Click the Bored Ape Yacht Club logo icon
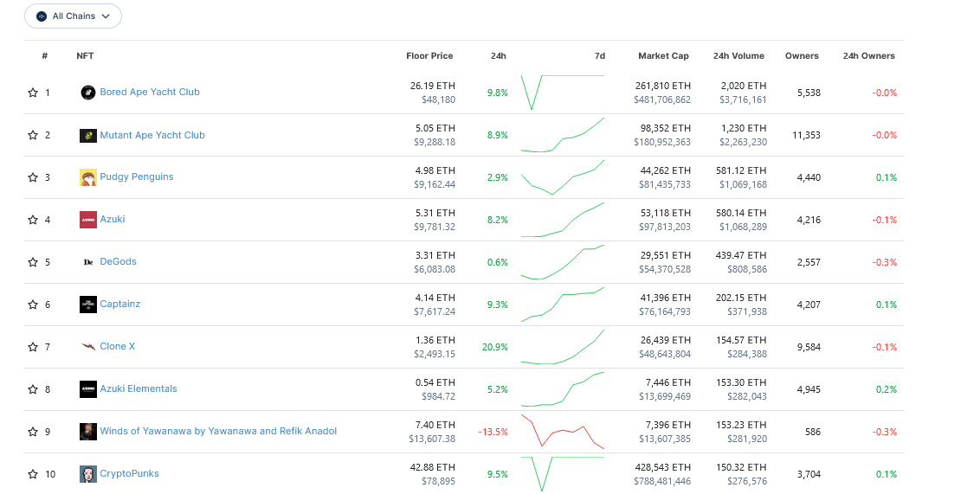Viewport: 980px width, 494px height. (x=88, y=93)
